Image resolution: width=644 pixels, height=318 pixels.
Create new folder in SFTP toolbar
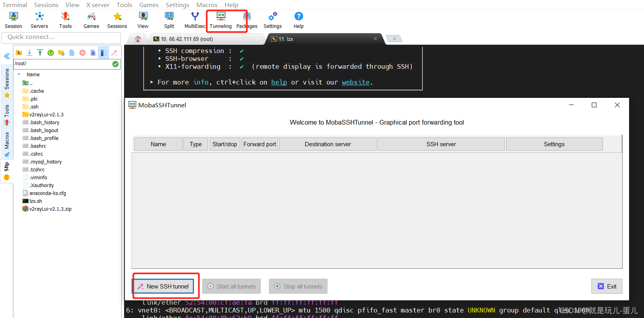point(61,53)
